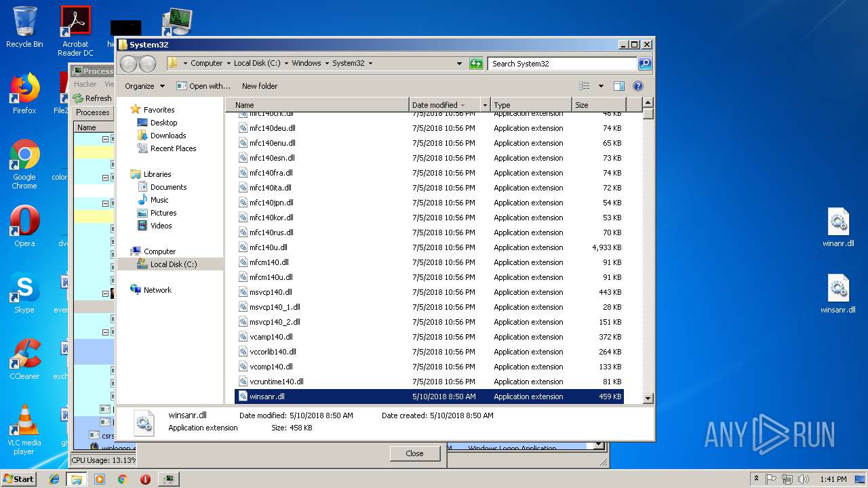Click Refresh in Process Hacker toolbar
The width and height of the screenshot is (868, 488).
tap(93, 98)
